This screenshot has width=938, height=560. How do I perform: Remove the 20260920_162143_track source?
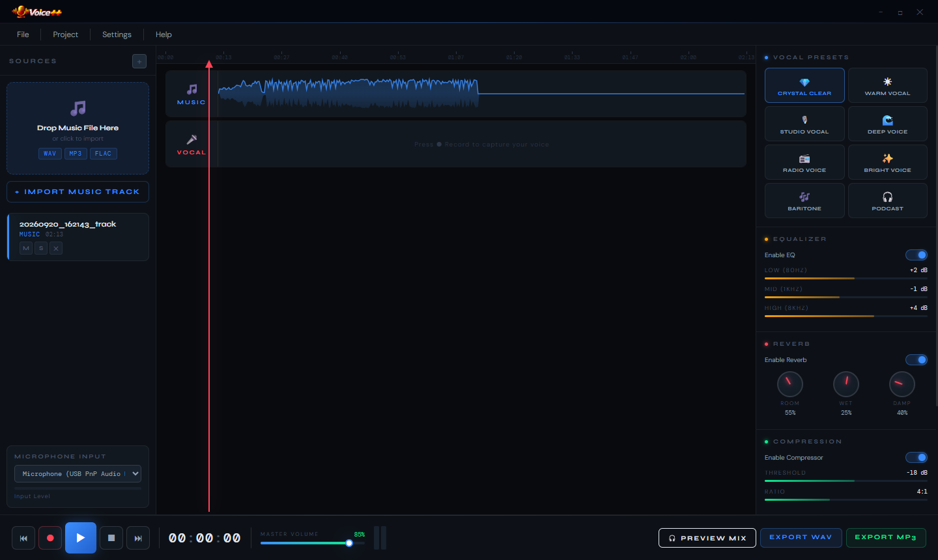pyautogui.click(x=56, y=248)
